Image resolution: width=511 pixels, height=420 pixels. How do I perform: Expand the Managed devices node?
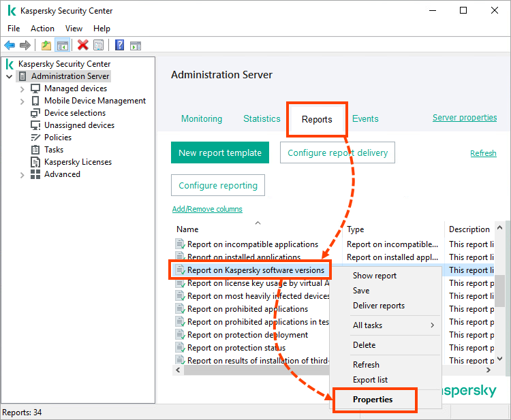pyautogui.click(x=22, y=88)
